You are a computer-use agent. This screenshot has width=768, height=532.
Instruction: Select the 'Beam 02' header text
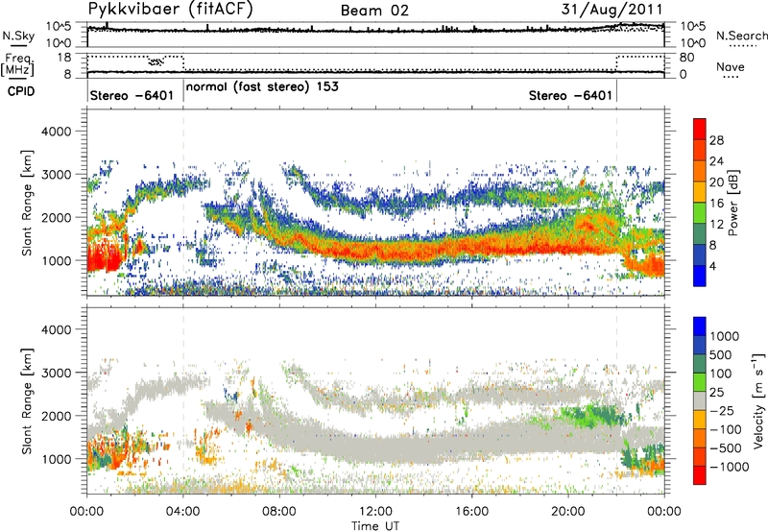(374, 11)
